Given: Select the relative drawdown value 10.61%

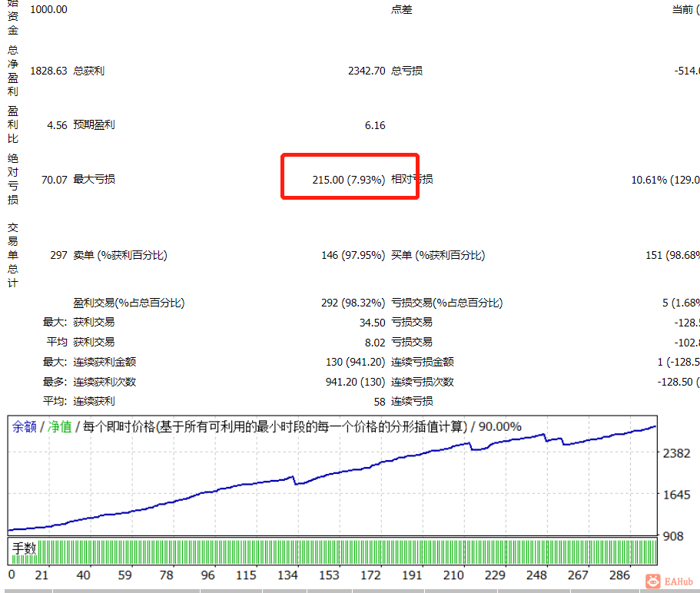Looking at the screenshot, I should (x=649, y=180).
